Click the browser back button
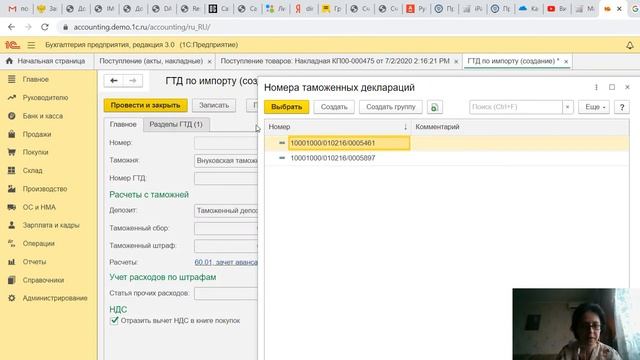The height and width of the screenshot is (360, 640). point(11,27)
